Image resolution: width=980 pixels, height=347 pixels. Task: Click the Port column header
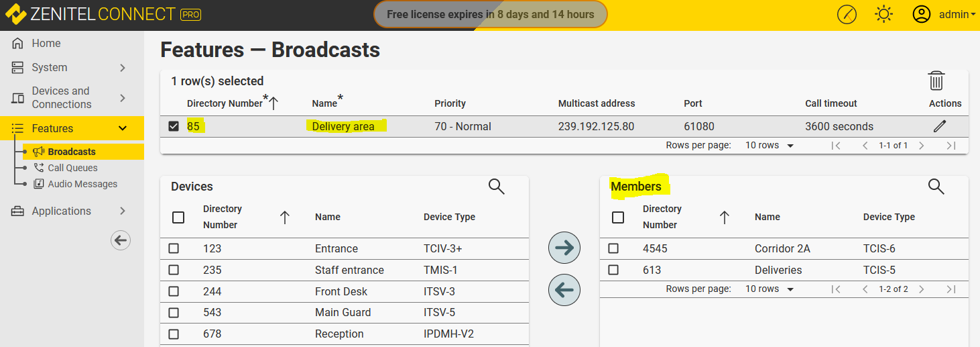[693, 103]
